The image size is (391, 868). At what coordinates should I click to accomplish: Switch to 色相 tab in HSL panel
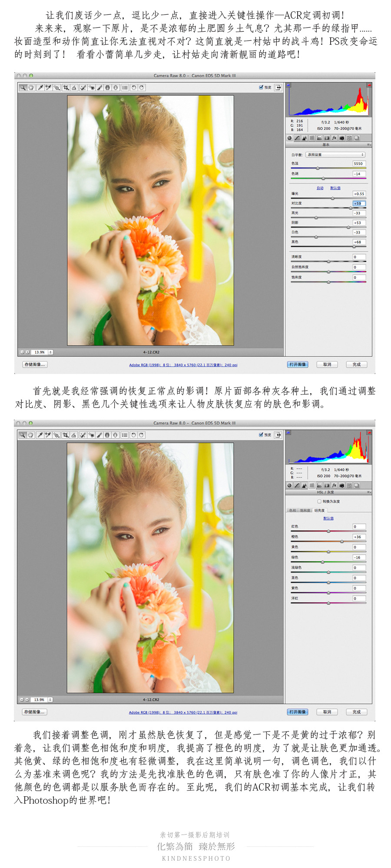(293, 511)
